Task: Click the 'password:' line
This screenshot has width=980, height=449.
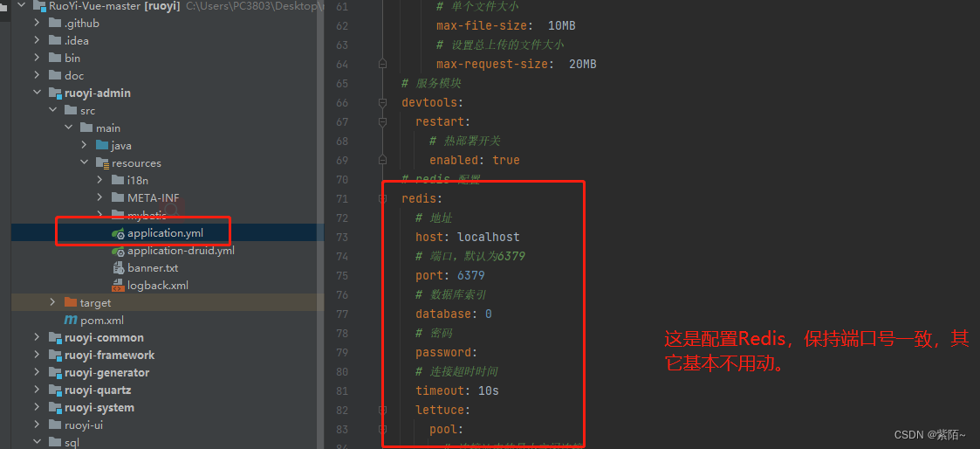Action: (446, 353)
